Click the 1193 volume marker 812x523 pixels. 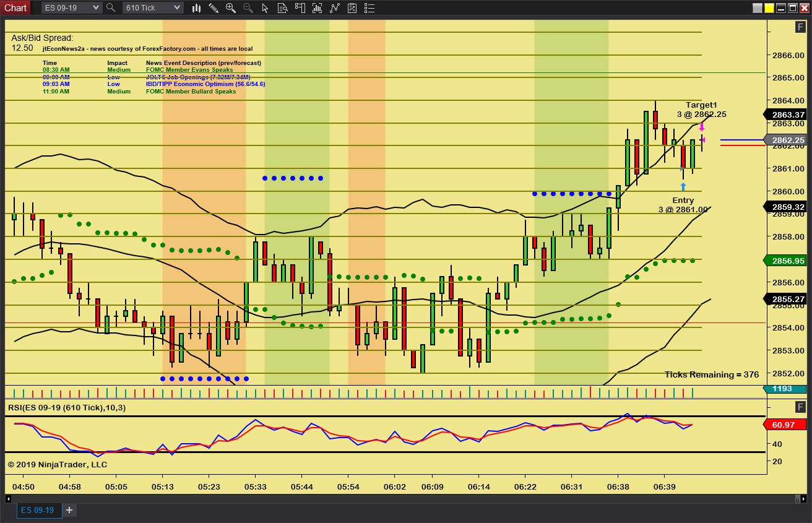785,389
